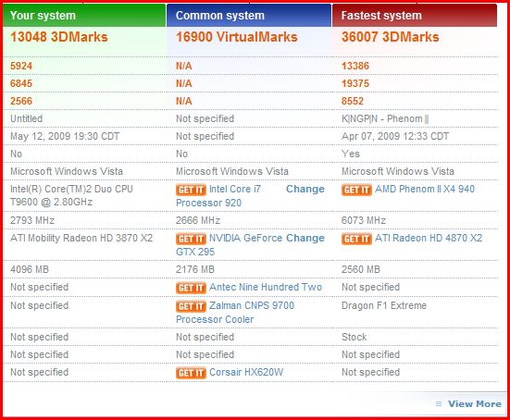This screenshot has width=510, height=420.
Task: Open the View More link
Action: [x=475, y=403]
